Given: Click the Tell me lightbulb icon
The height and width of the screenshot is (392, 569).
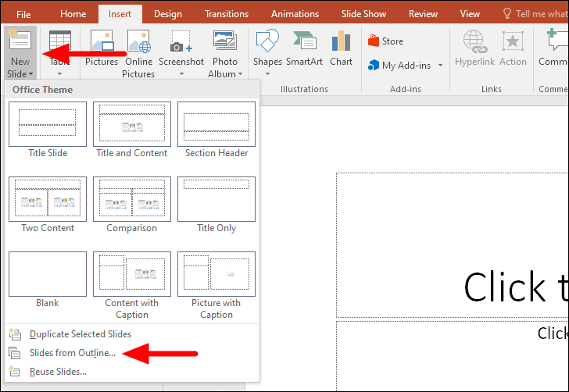Looking at the screenshot, I should coord(507,14).
